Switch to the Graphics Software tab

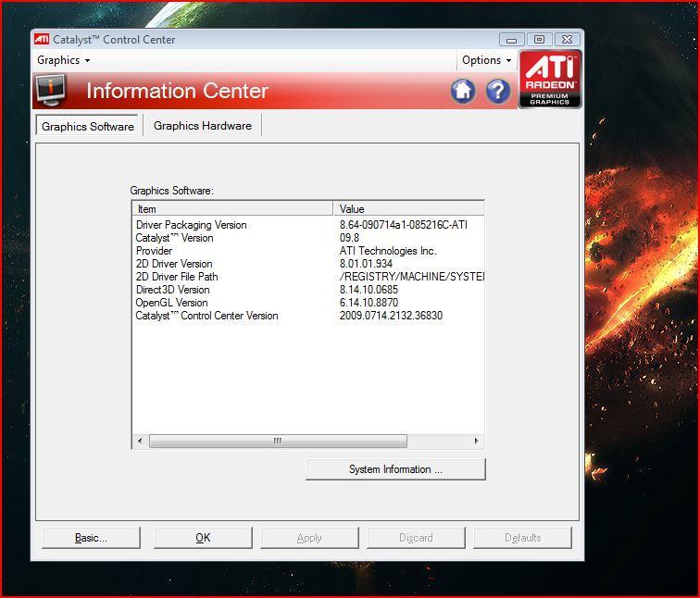point(87,126)
